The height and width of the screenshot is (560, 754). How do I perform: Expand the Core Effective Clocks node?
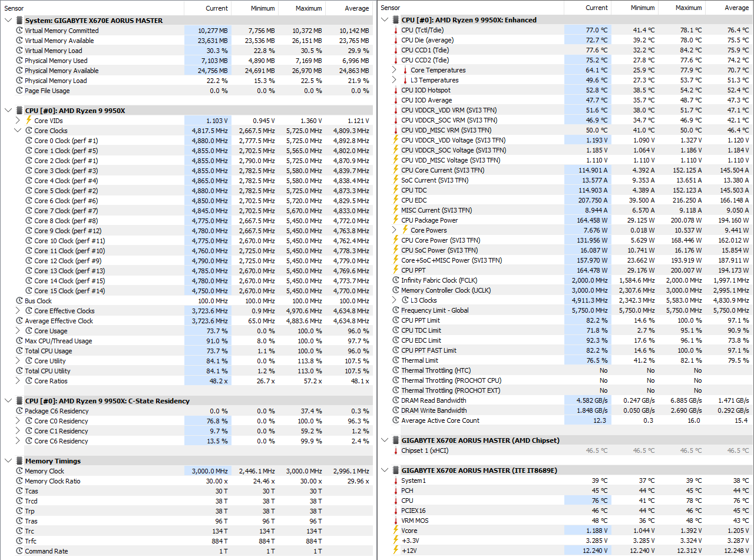coord(18,311)
